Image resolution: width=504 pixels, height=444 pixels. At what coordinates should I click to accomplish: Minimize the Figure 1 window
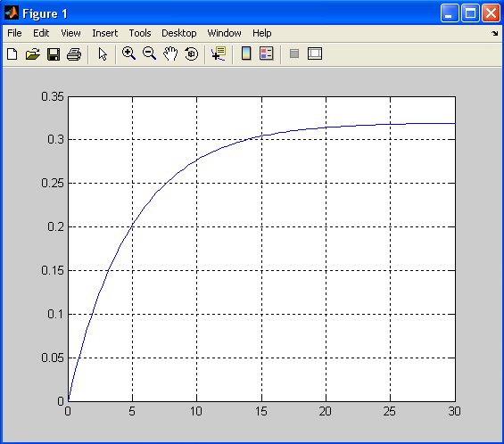point(450,13)
